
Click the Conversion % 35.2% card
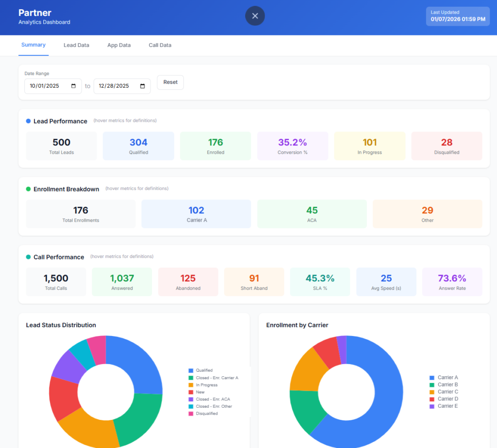(x=293, y=146)
